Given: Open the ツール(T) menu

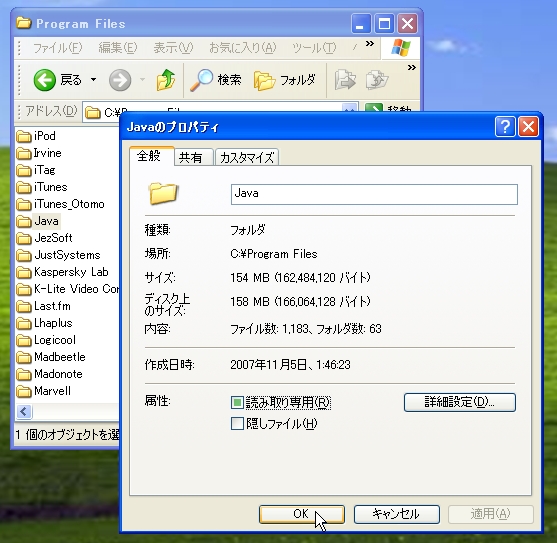Looking at the screenshot, I should 314,48.
